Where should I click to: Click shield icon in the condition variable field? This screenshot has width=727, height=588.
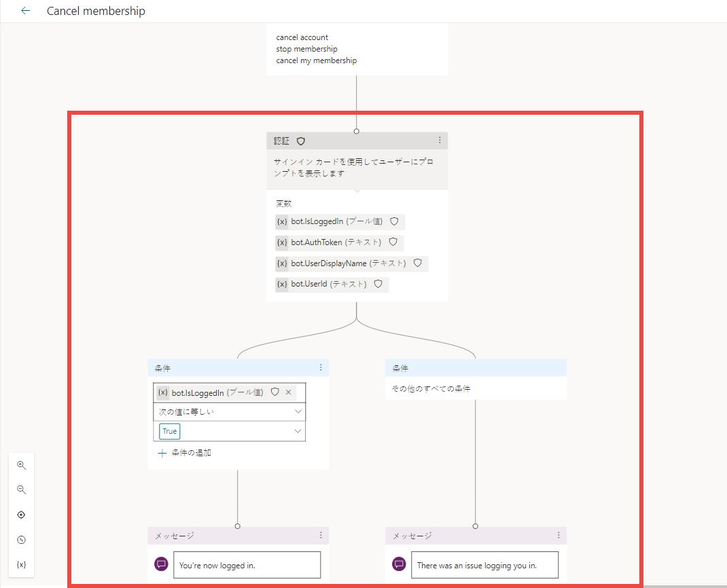pyautogui.click(x=275, y=392)
